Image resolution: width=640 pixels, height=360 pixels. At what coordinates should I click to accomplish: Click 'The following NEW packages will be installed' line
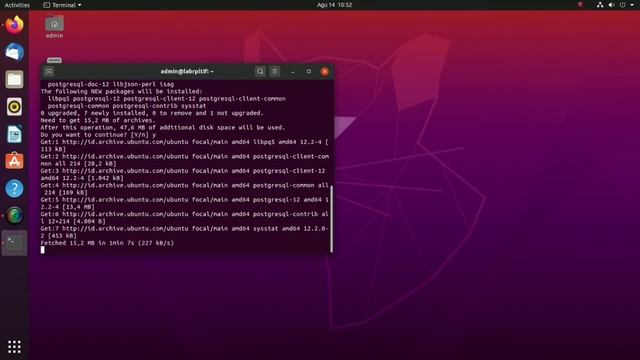coord(122,91)
